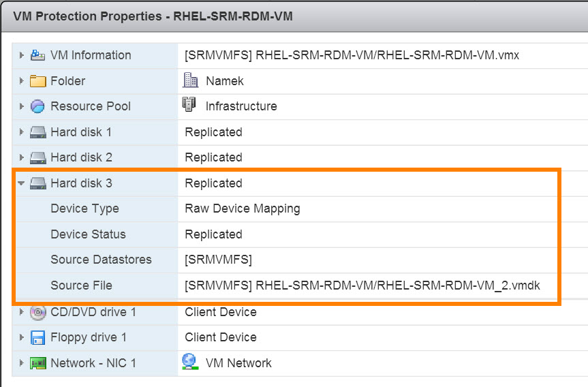
Task: Select the CD/DVD drive 1 label
Action: pos(93,312)
